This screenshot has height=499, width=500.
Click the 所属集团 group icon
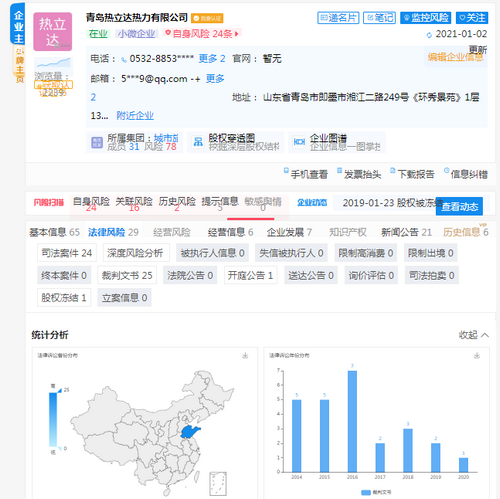tap(97, 142)
